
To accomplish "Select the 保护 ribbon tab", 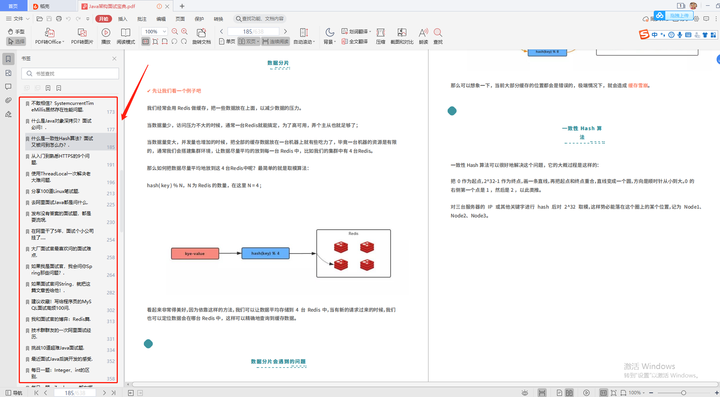I will [199, 19].
